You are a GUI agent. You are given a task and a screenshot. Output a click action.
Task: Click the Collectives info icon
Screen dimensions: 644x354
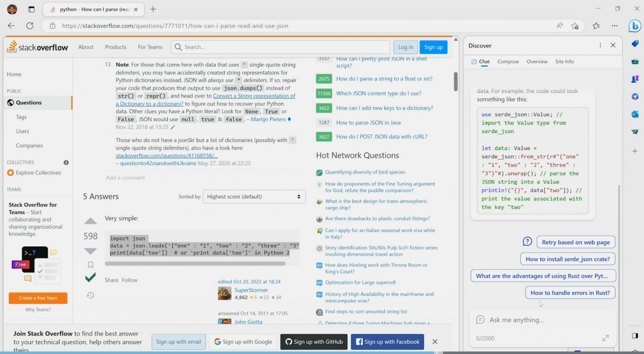(66, 163)
